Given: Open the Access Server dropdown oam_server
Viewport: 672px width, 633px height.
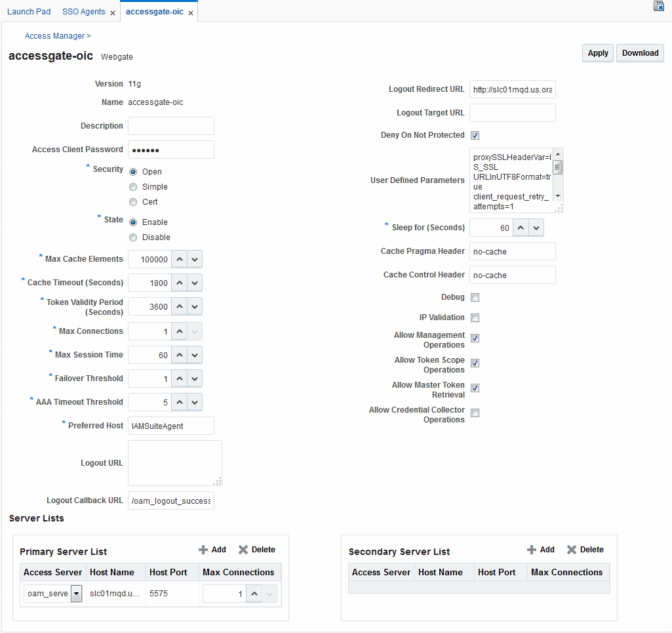Looking at the screenshot, I should point(76,594).
